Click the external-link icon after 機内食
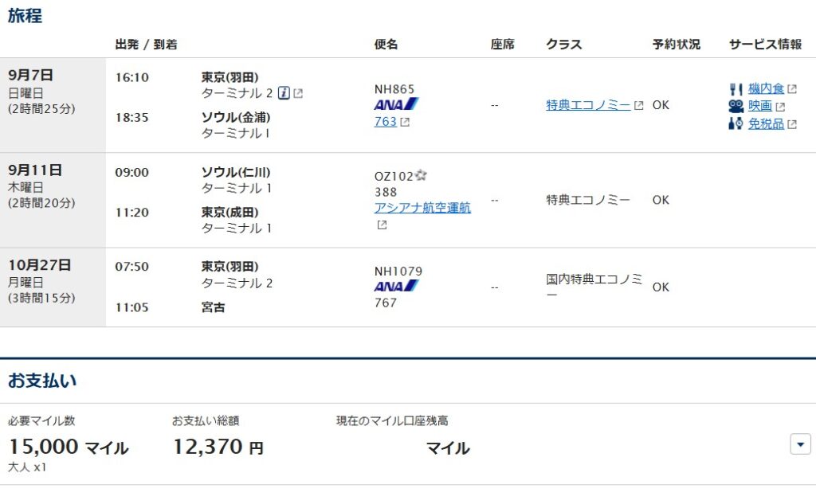Screen dimensions: 816x504 (x=792, y=89)
